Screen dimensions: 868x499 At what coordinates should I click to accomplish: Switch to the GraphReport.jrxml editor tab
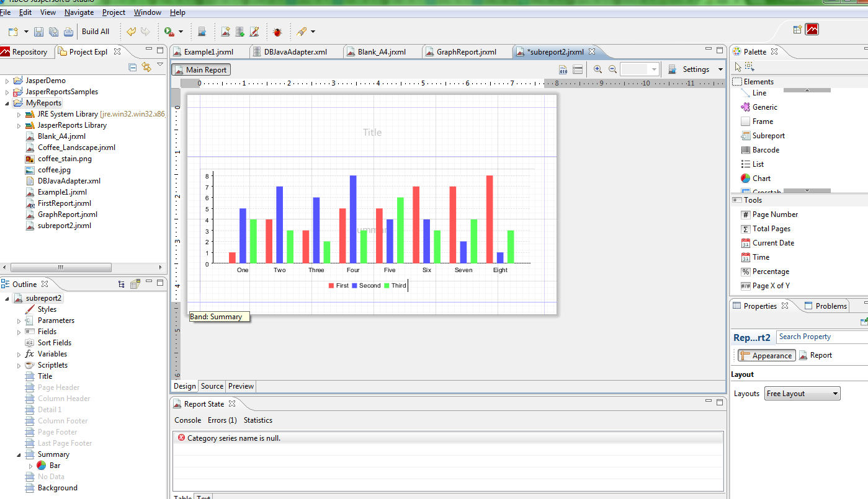(466, 52)
